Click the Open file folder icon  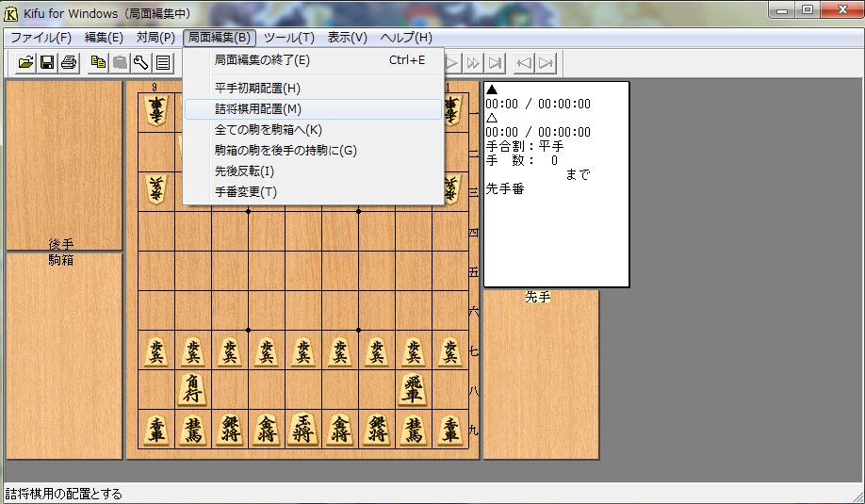click(26, 63)
